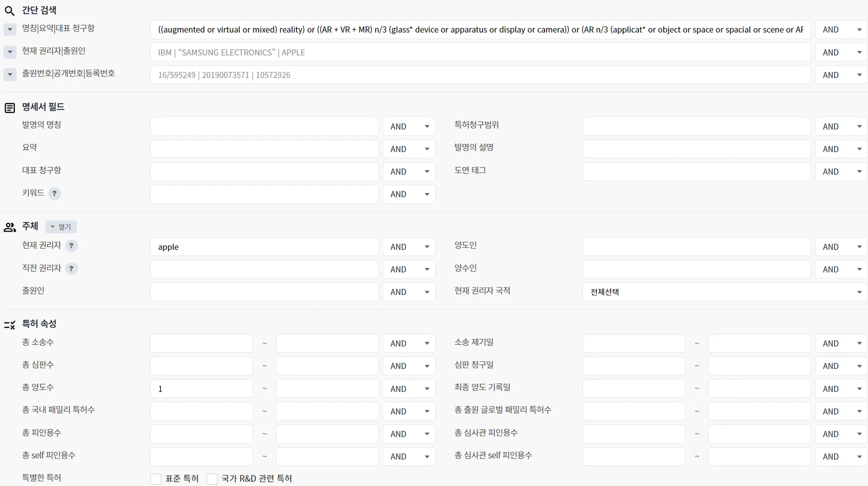Expand arrow beside 명칭|요약|대표 청구항 field
Screen dimensions: 868x486
(x=10, y=30)
